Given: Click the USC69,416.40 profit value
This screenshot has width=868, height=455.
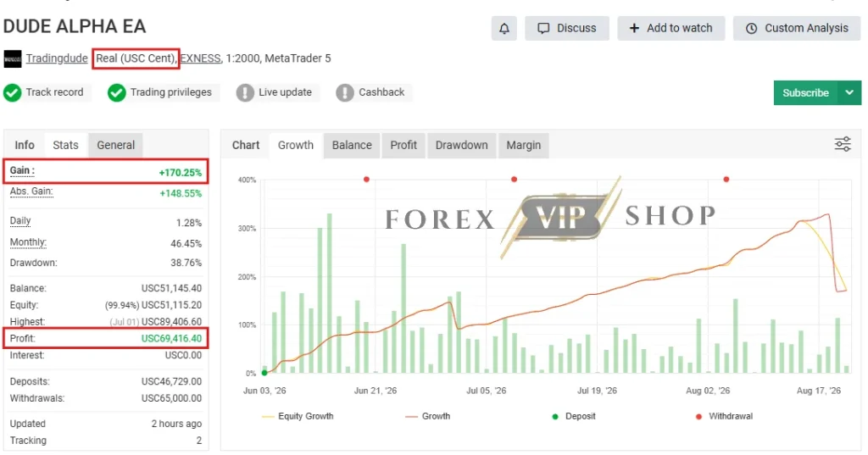Looking at the screenshot, I should click(x=171, y=338).
